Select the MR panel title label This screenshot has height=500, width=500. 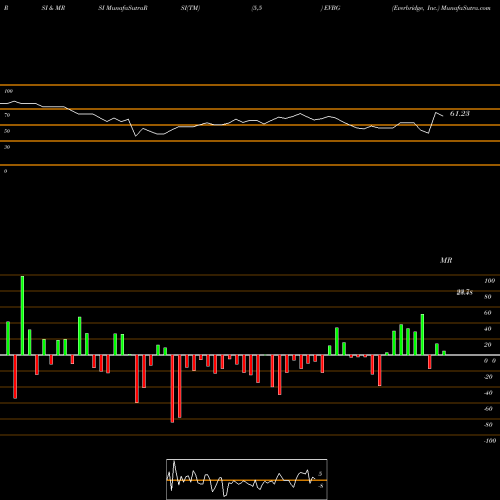click(x=446, y=260)
